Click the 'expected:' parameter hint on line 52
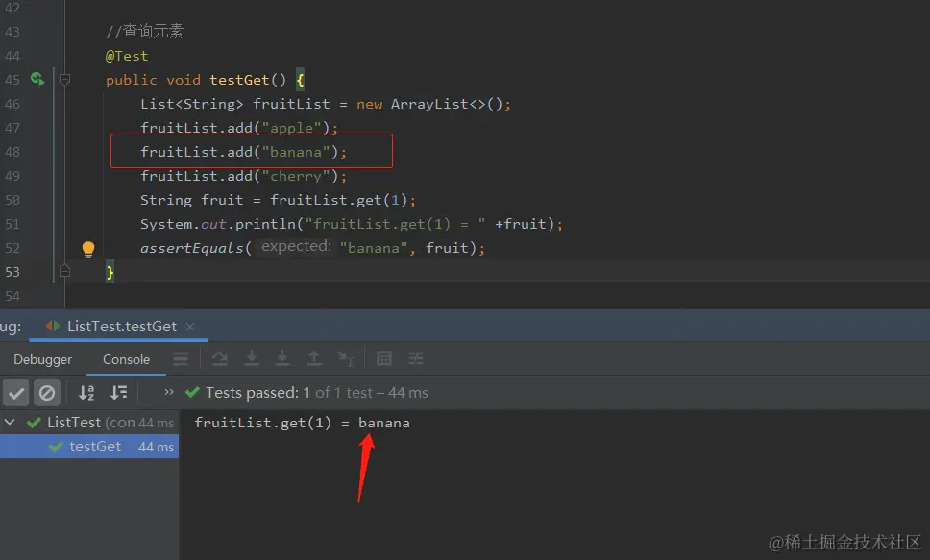Screen dimensions: 930x560 [296, 246]
